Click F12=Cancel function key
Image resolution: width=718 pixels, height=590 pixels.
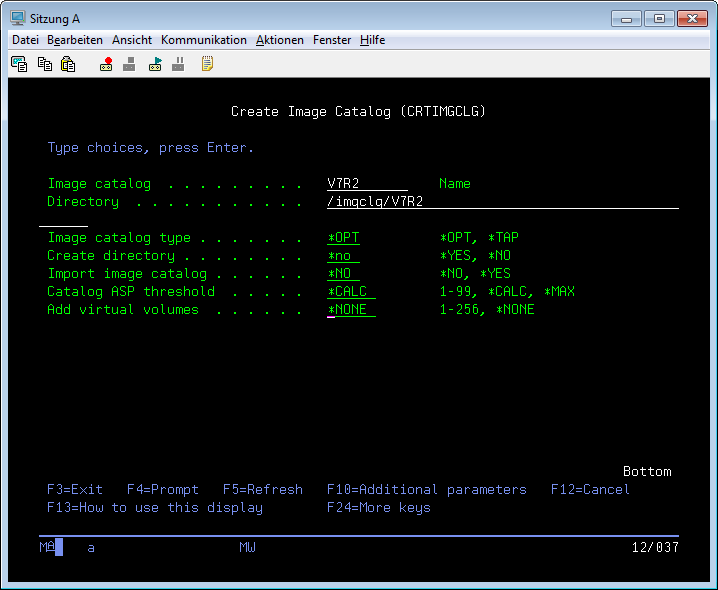[590, 490]
